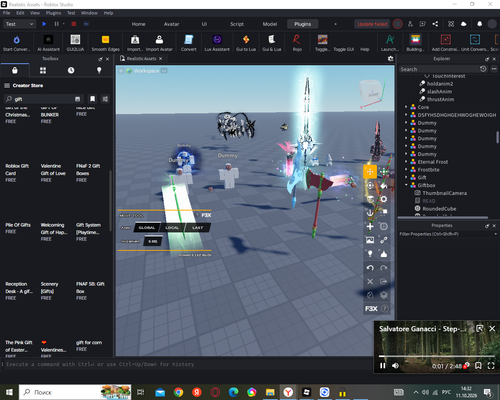This screenshot has width=500, height=400.
Task: Select the F3X New Part plus tool
Action: [370, 227]
